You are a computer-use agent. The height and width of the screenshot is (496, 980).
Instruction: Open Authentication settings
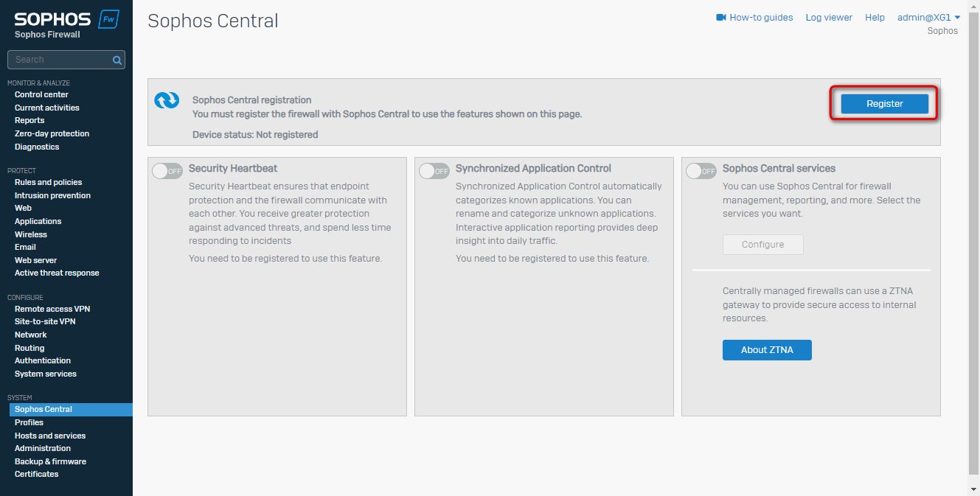point(43,360)
